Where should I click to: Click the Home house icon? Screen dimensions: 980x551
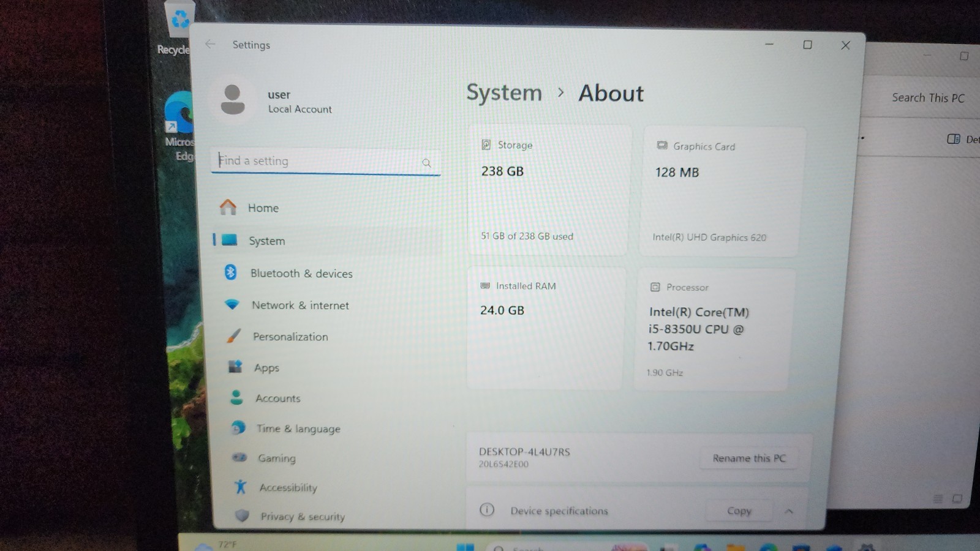pyautogui.click(x=228, y=208)
